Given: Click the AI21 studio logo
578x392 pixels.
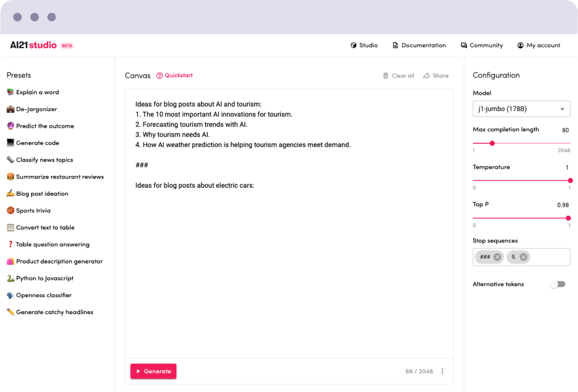Looking at the screenshot, I should pos(34,45).
